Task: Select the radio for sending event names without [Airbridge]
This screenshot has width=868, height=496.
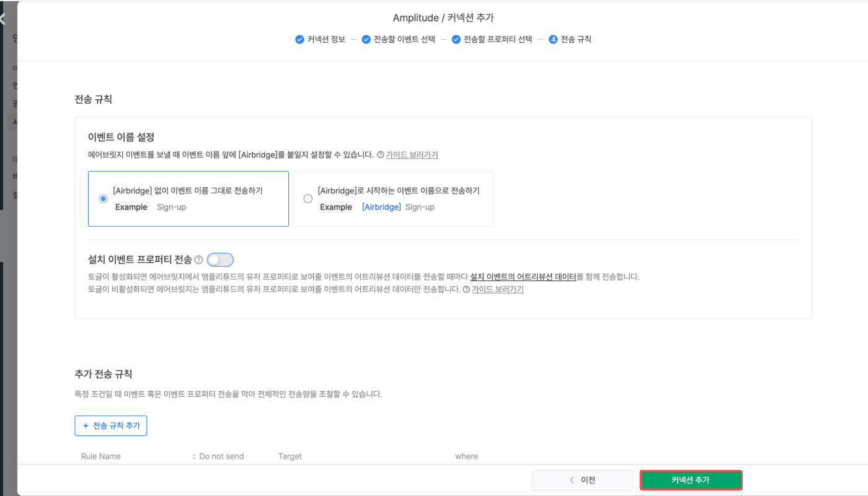Action: [103, 199]
